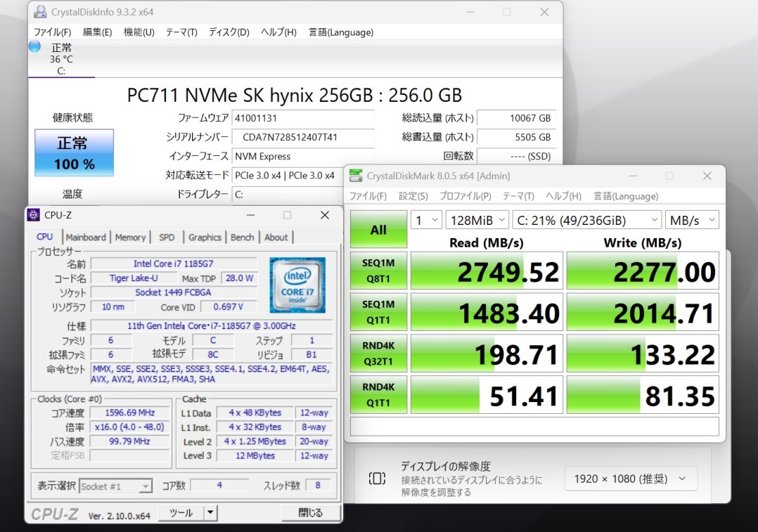Switch to the Bench tab in CPU-Z
The width and height of the screenshot is (758, 532).
(x=243, y=238)
